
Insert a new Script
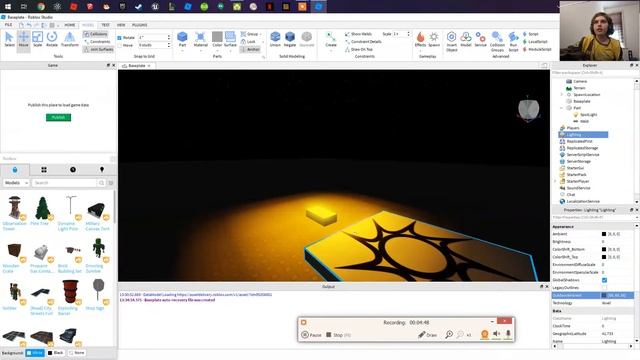[x=531, y=34]
